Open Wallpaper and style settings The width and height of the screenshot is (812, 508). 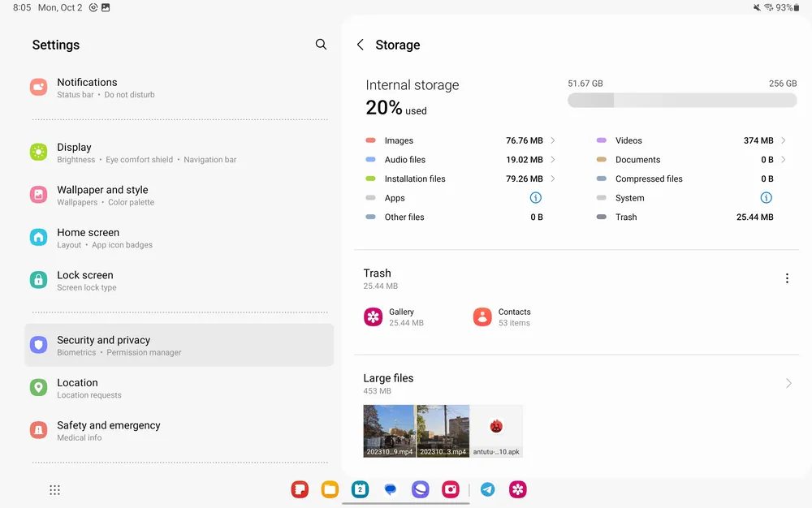pos(179,195)
